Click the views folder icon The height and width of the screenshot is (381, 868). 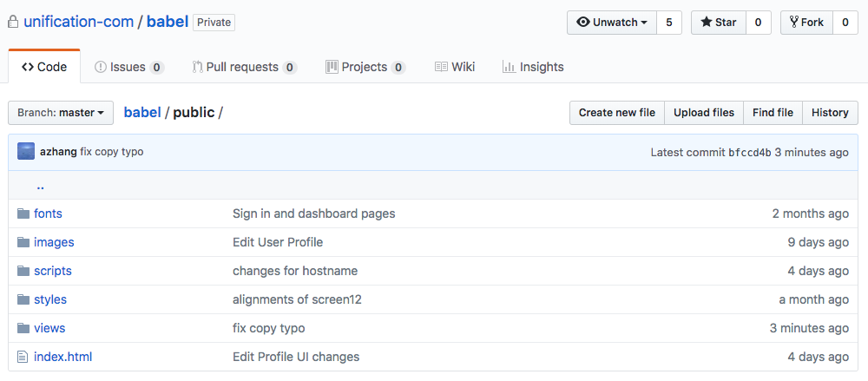tap(23, 328)
